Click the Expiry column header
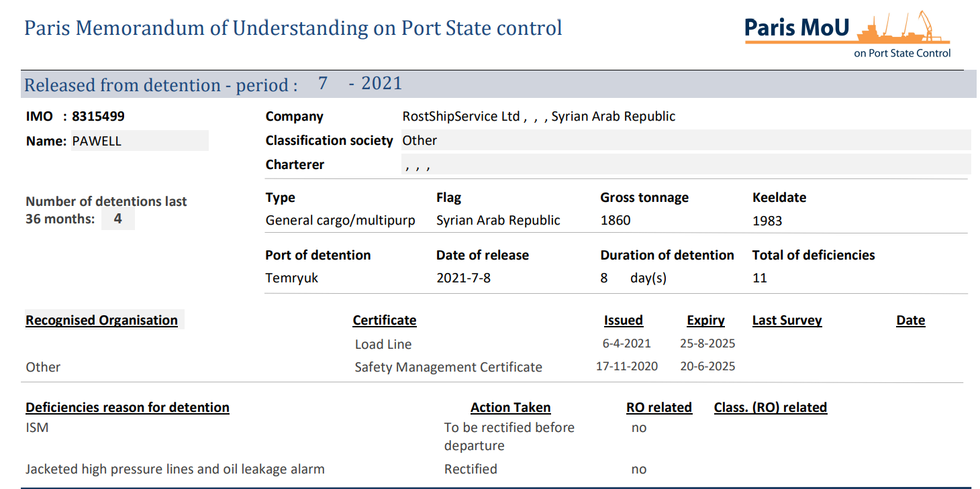 (705, 320)
